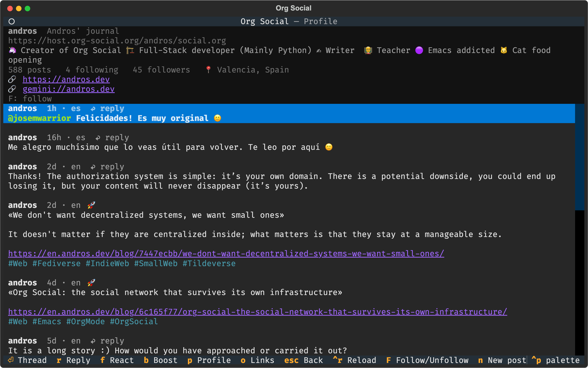Image resolution: width=588 pixels, height=368 pixels.
Task: Click the Thread return-arrow icon in footer
Action: [11, 360]
